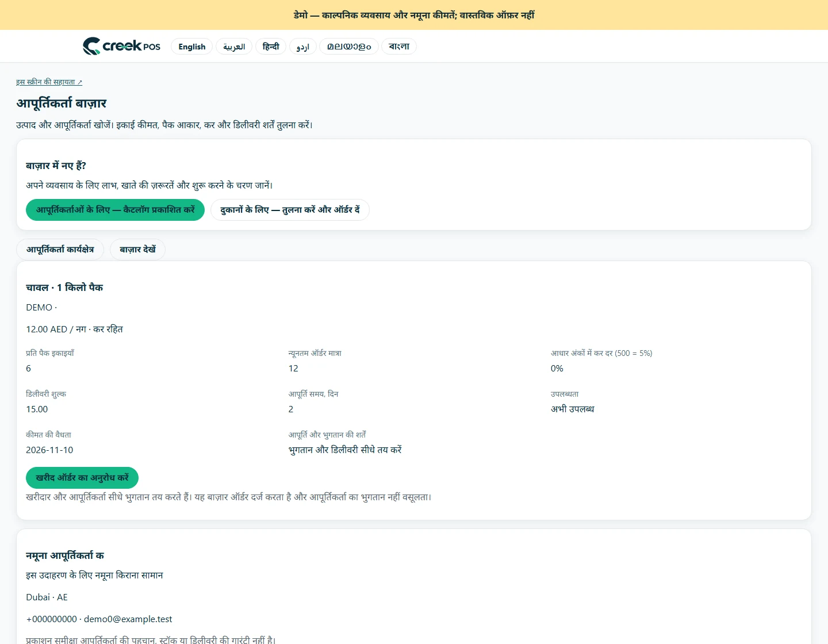This screenshot has height=644, width=828.
Task: Click the 0% tax rate value
Action: tap(557, 369)
